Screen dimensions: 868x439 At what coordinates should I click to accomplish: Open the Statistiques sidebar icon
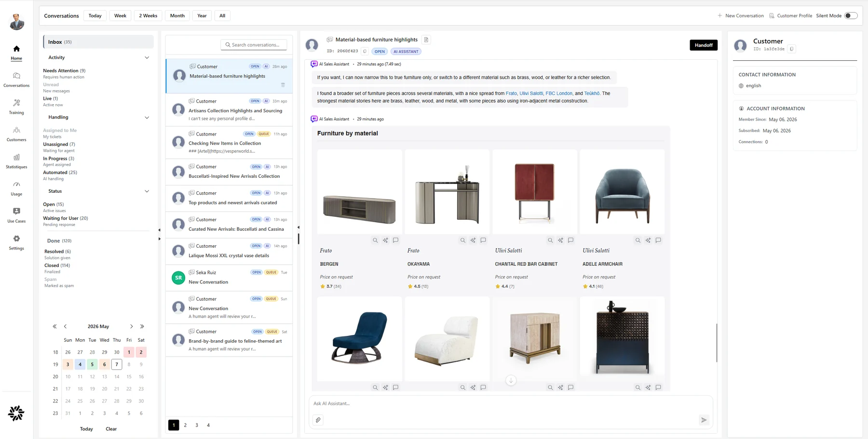16,157
